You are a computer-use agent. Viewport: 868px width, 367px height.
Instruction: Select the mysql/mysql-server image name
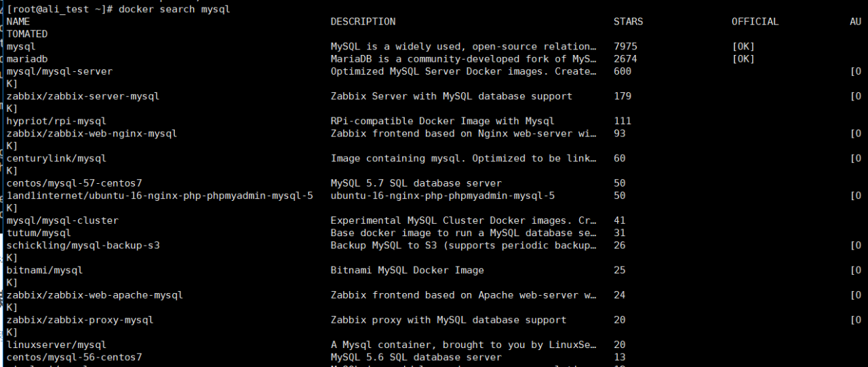60,71
